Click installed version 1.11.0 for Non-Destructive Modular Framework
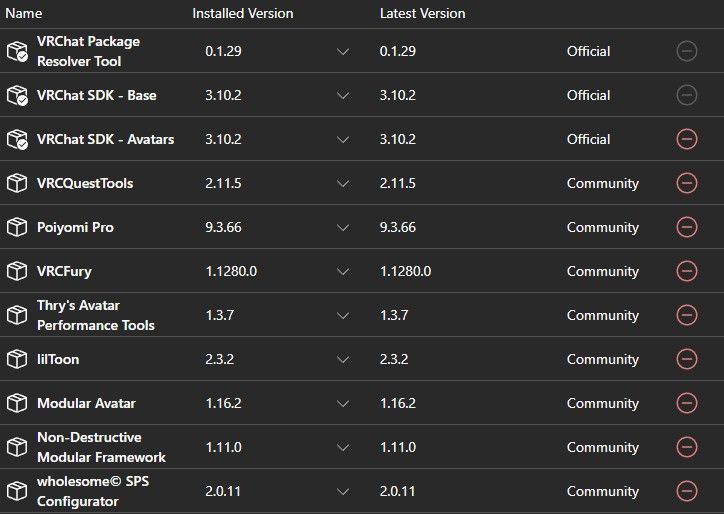Viewport: 724px width, 514px height. pos(223,447)
